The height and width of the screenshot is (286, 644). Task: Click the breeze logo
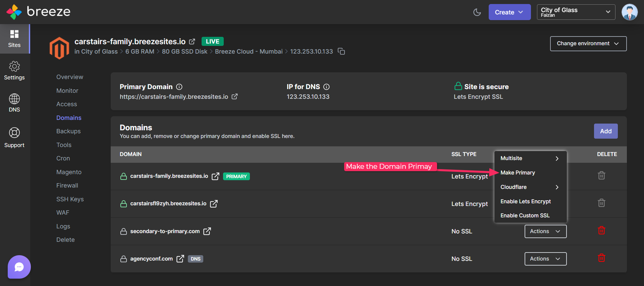38,12
